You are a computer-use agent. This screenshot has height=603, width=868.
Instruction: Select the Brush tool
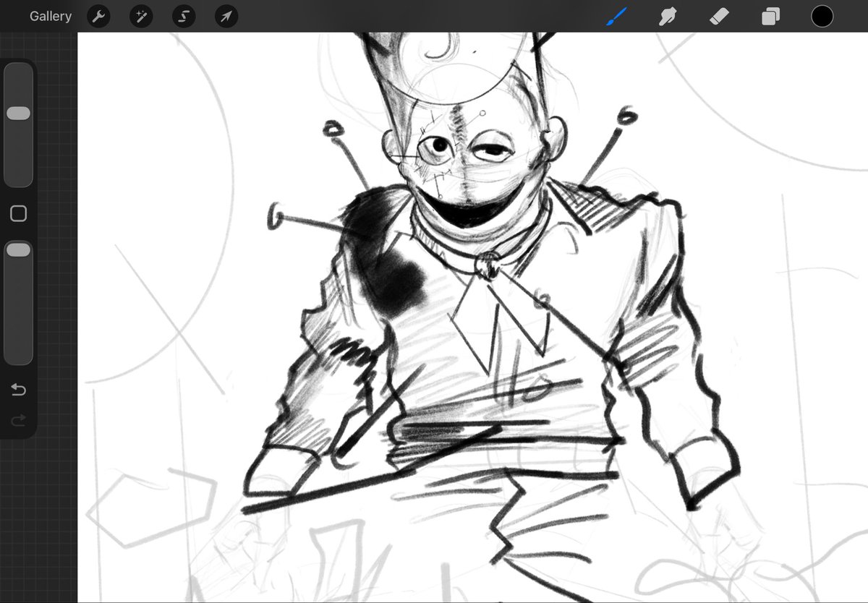coord(616,16)
